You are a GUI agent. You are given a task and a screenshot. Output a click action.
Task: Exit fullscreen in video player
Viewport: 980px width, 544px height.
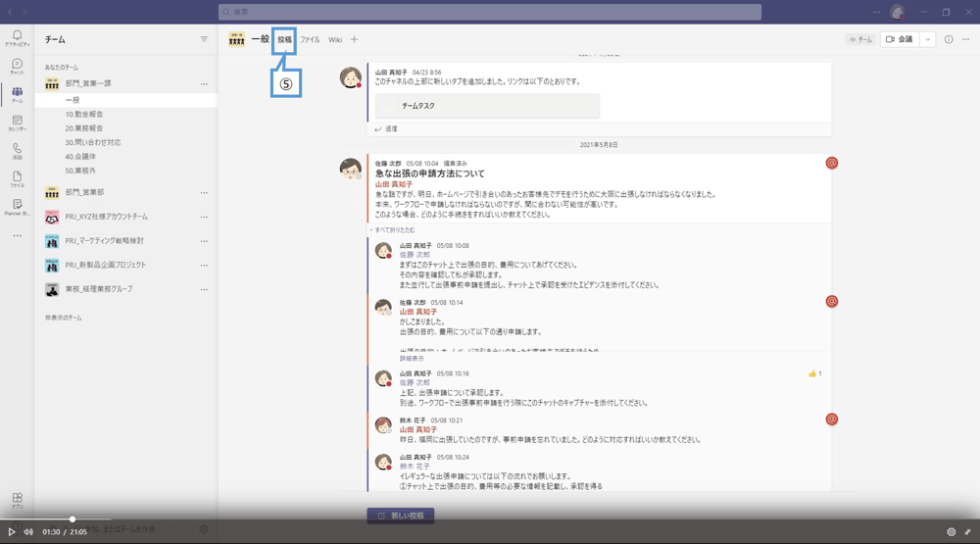[x=967, y=532]
